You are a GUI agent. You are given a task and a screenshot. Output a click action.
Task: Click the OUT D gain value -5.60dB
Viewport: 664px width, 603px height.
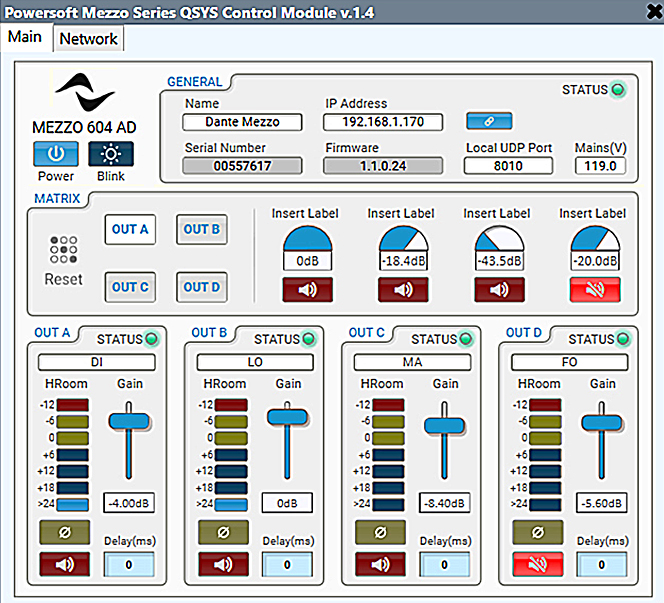pos(601,503)
